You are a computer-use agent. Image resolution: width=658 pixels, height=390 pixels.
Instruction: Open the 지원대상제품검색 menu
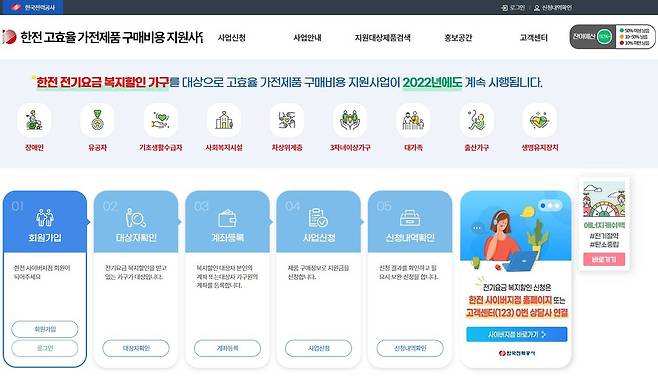[x=382, y=38]
